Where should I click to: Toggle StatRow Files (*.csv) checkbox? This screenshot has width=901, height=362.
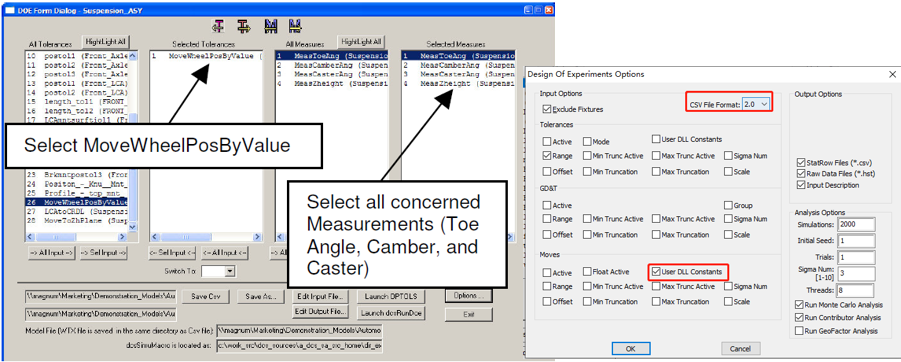coord(800,163)
